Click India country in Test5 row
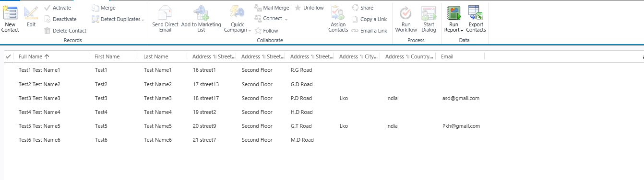 coord(392,126)
